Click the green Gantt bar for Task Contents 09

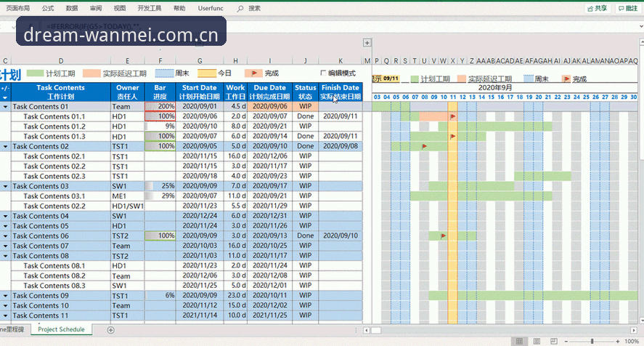(533, 295)
